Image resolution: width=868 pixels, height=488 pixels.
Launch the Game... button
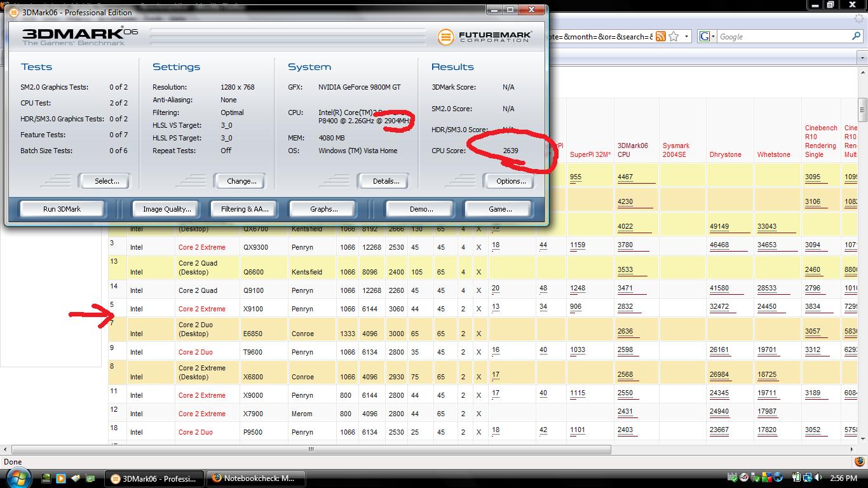click(499, 209)
